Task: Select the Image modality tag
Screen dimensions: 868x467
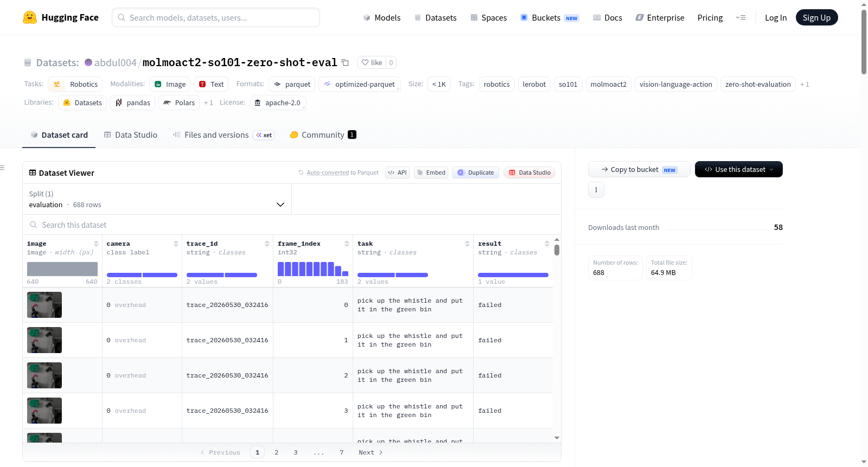Action: pos(170,84)
